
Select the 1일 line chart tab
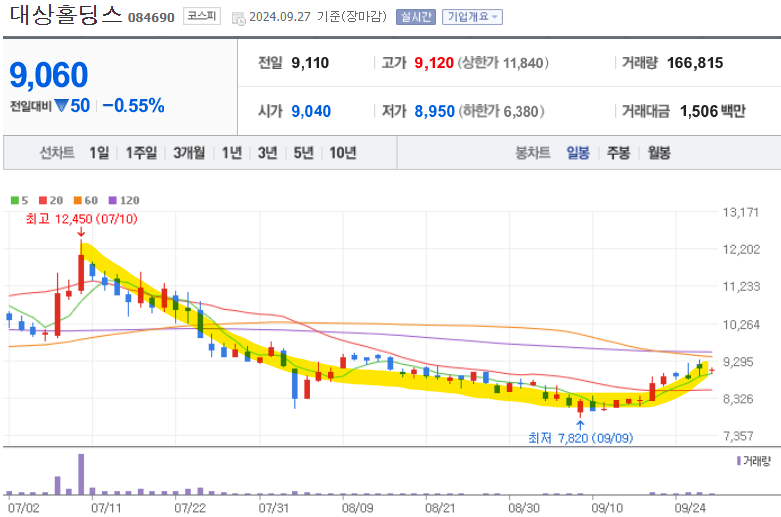[x=99, y=152]
